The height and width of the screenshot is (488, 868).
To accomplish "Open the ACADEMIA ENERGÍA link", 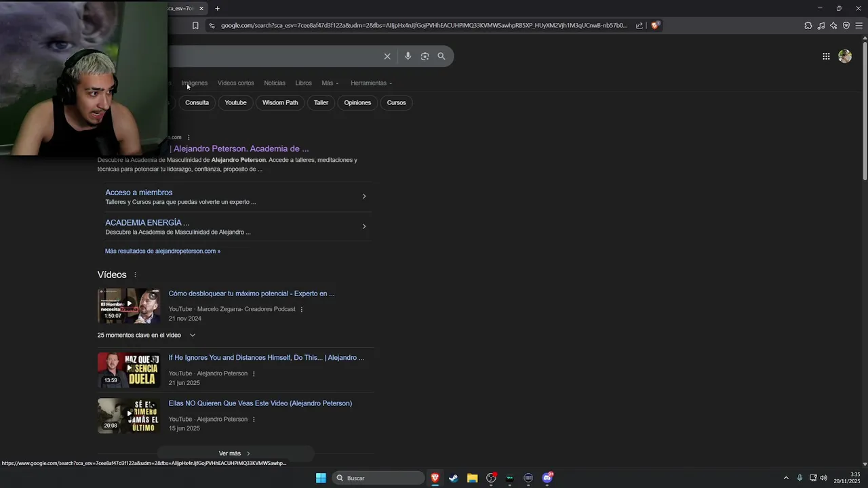I will pyautogui.click(x=147, y=222).
